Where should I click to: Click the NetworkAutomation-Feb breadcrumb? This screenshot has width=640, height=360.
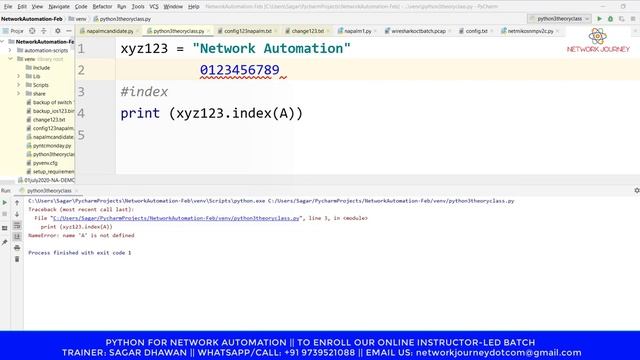point(31,19)
